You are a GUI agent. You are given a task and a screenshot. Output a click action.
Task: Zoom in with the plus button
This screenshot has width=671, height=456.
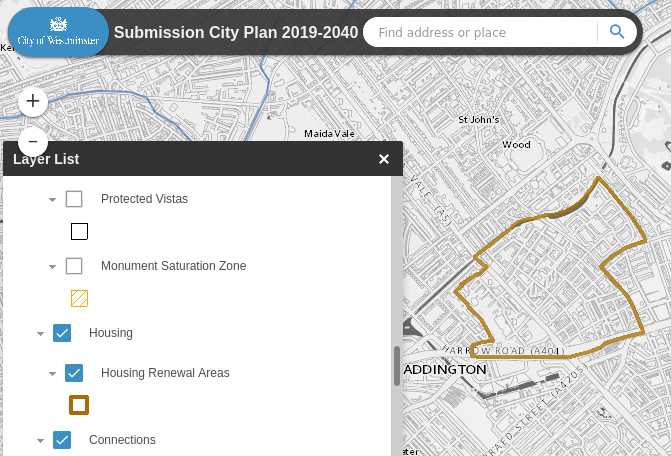33,101
